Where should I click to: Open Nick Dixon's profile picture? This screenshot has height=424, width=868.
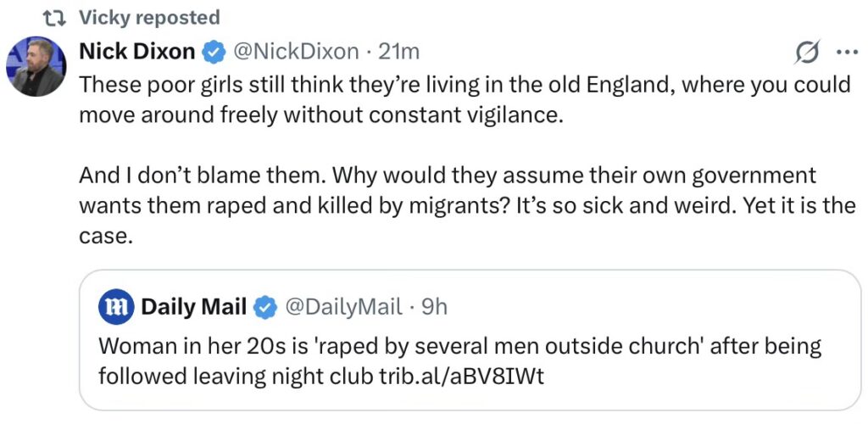pos(36,68)
